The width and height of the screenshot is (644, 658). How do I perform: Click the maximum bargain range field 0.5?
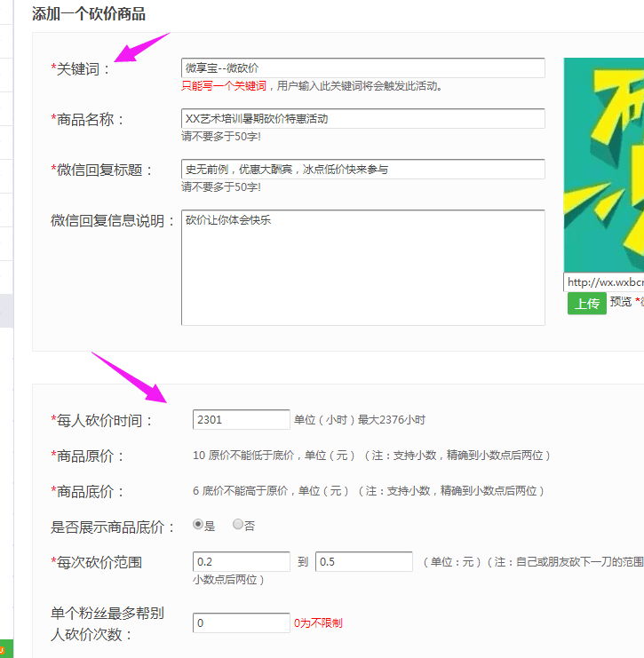[x=363, y=562]
